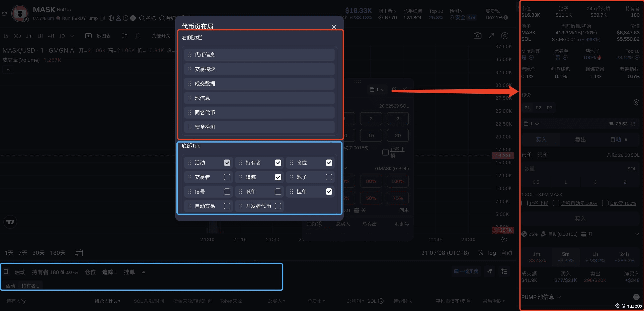Sort by 持仓占比% column
Image resolution: width=644 pixels, height=311 pixels.
coord(107,301)
